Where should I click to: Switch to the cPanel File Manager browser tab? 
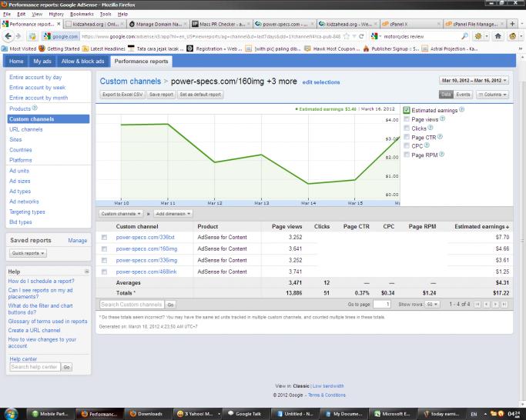(x=474, y=24)
